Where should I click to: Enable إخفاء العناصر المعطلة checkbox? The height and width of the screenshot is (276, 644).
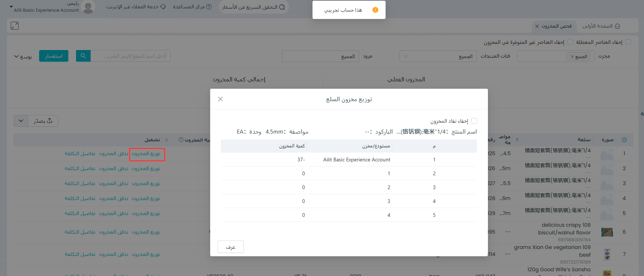click(628, 42)
